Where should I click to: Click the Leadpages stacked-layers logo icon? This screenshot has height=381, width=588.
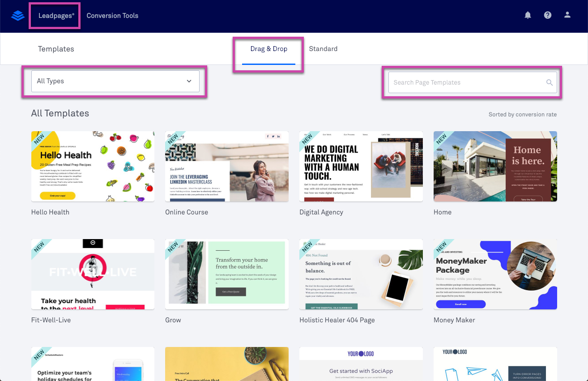click(18, 16)
